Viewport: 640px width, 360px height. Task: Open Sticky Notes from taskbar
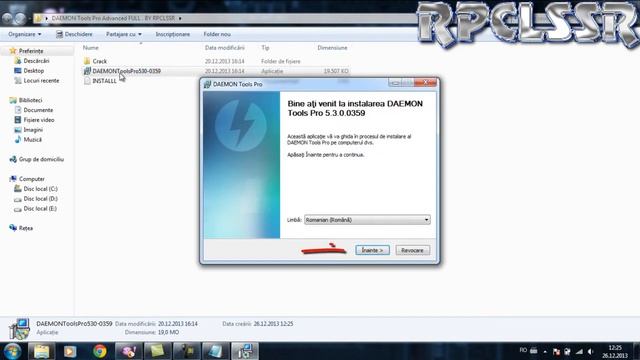[x=158, y=351]
